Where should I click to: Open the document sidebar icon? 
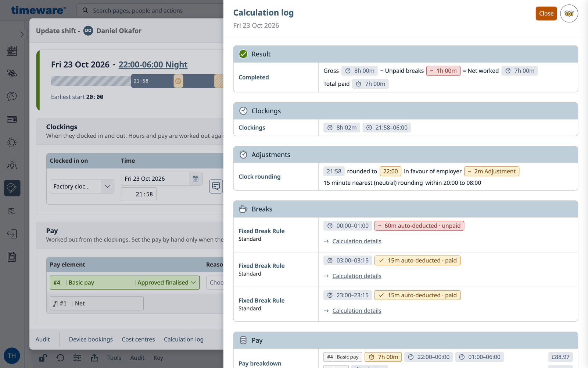pyautogui.click(x=12, y=257)
